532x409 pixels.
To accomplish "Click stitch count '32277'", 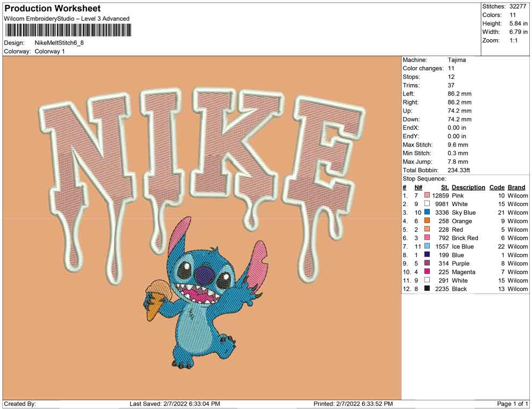I will (517, 6).
